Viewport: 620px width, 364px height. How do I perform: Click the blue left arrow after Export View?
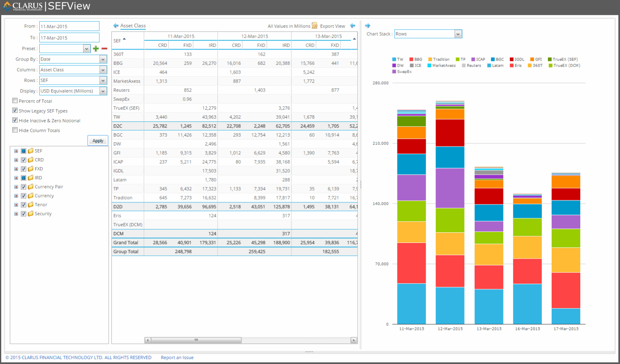[x=353, y=26]
